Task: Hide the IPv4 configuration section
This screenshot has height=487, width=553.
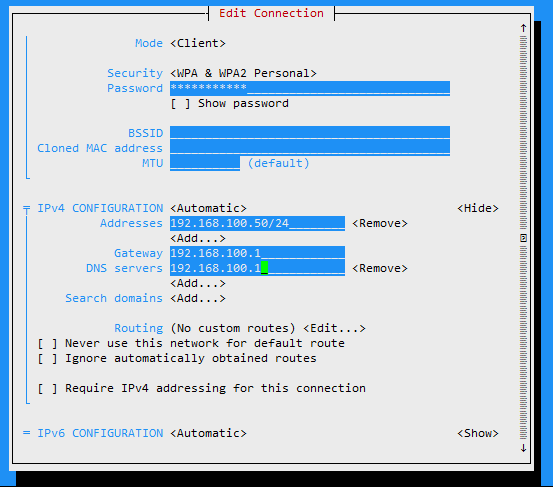Action: click(x=478, y=208)
